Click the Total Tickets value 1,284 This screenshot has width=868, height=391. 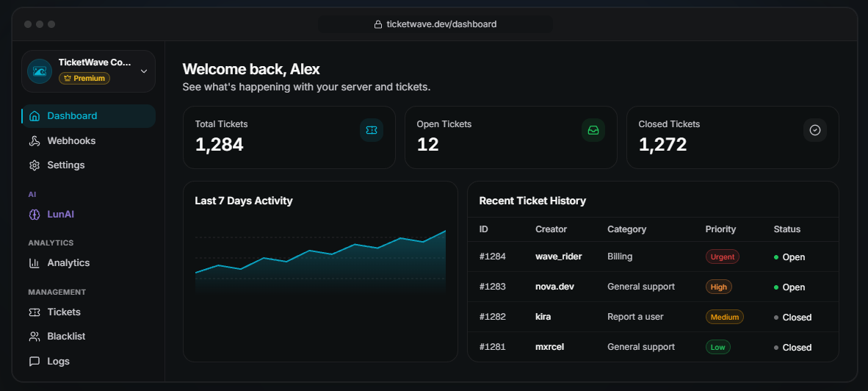pos(220,145)
